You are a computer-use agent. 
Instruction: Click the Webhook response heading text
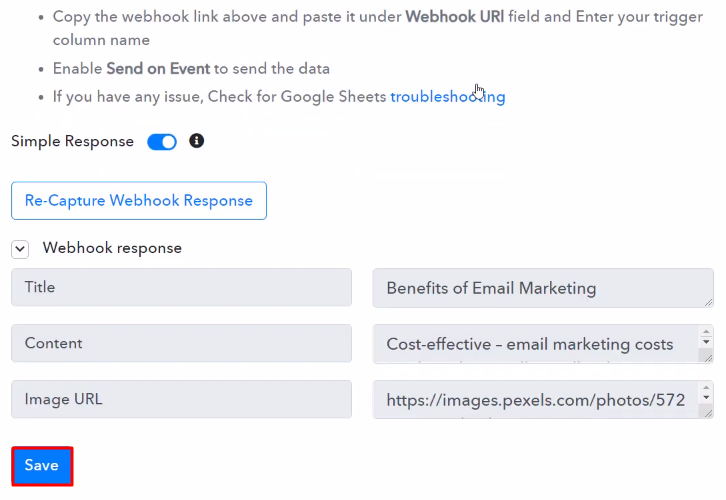pos(112,248)
